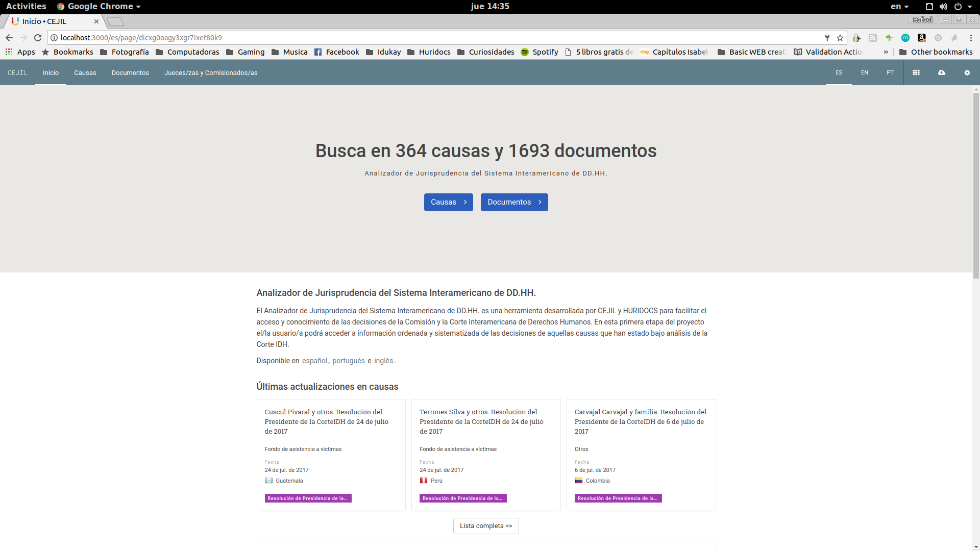Switch the language to EN

[x=865, y=72]
